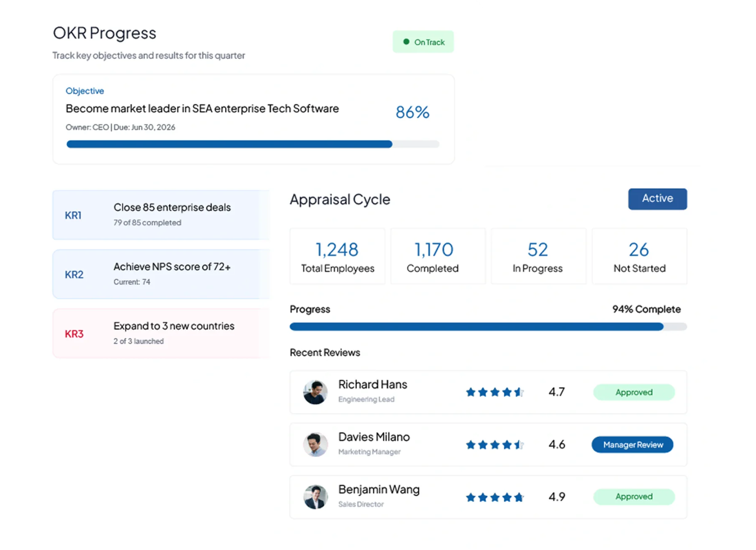Click the Active appraisal cycle button
This screenshot has height=550, width=756.
[657, 199]
